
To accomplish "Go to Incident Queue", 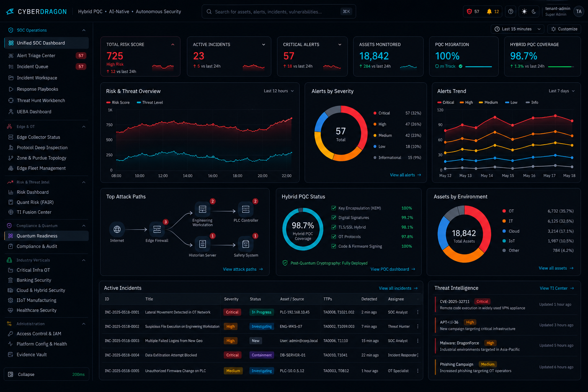I will click(46, 67).
